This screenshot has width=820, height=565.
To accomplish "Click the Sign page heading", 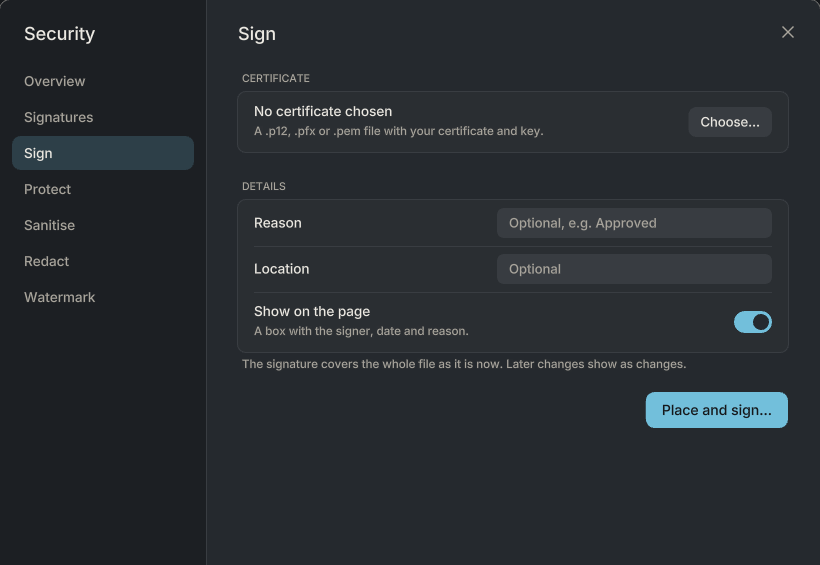I will [x=257, y=34].
